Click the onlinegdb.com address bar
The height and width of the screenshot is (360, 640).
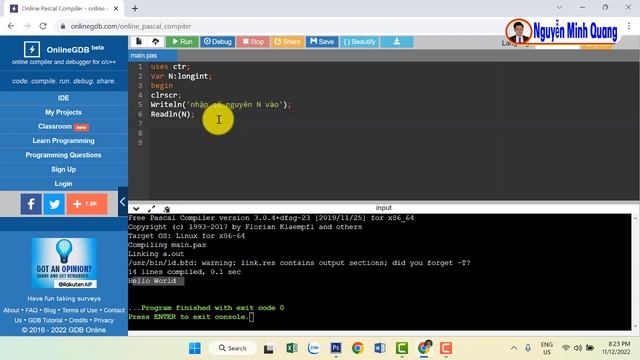(x=131, y=26)
